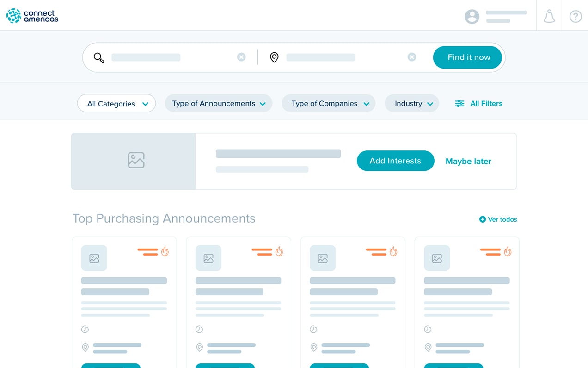Type in the keyword search input field
The image size is (588, 368).
click(171, 57)
